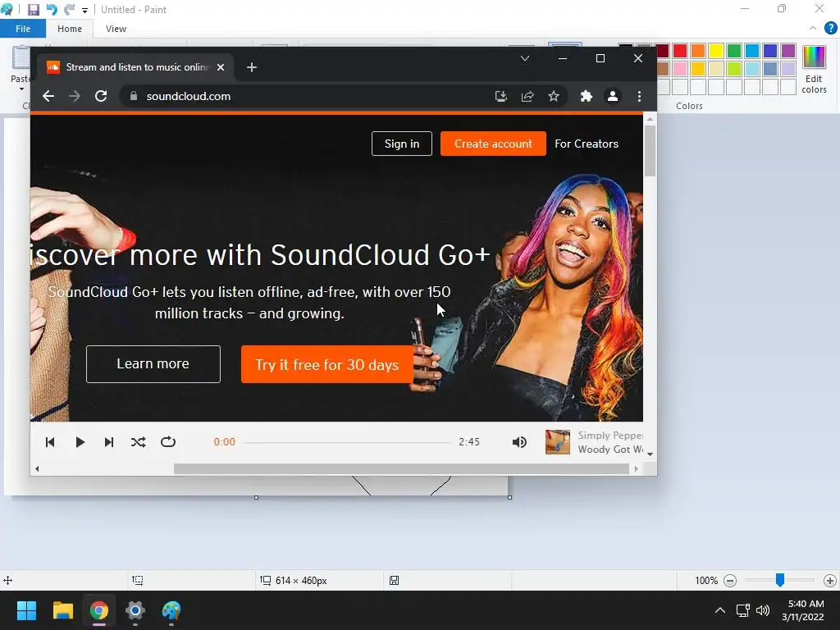Pick the orange color swatch

[697, 50]
